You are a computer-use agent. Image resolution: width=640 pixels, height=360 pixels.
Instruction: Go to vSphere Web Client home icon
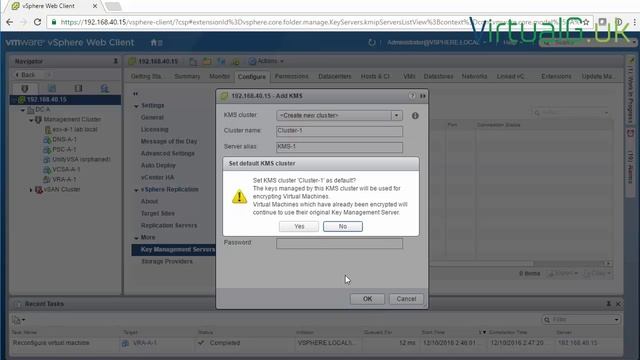[154, 42]
